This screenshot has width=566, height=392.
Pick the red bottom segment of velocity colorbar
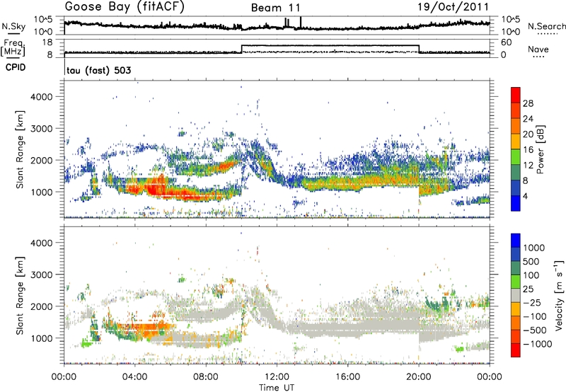coord(516,350)
